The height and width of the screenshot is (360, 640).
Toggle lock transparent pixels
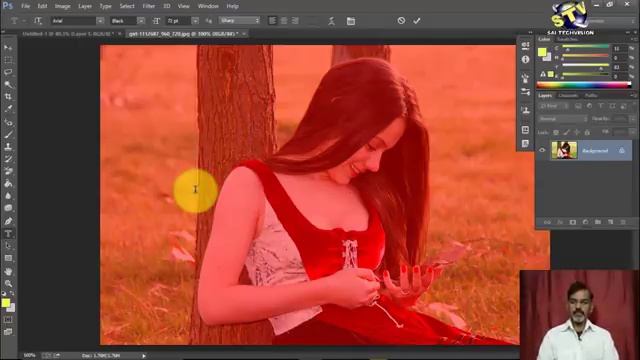(x=556, y=132)
